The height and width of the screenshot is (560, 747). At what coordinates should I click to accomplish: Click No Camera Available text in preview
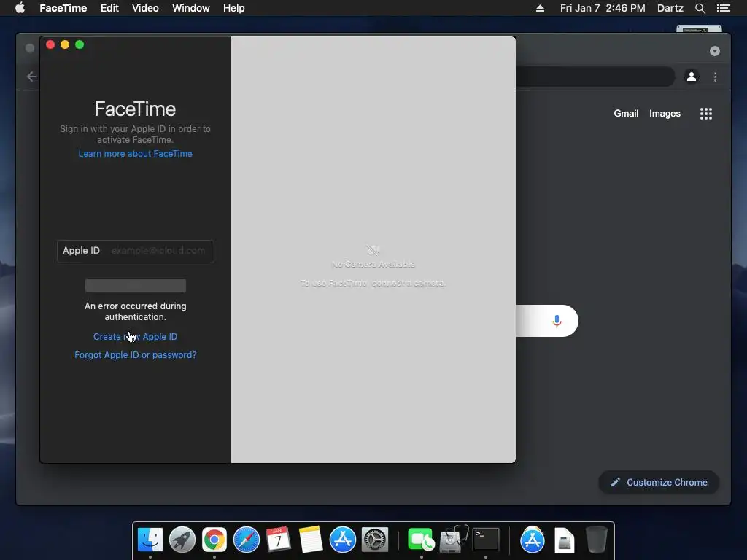[373, 264]
